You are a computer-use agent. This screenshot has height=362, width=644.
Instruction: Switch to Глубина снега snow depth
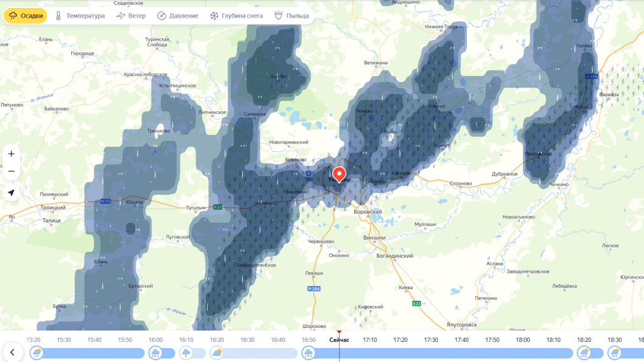click(236, 16)
